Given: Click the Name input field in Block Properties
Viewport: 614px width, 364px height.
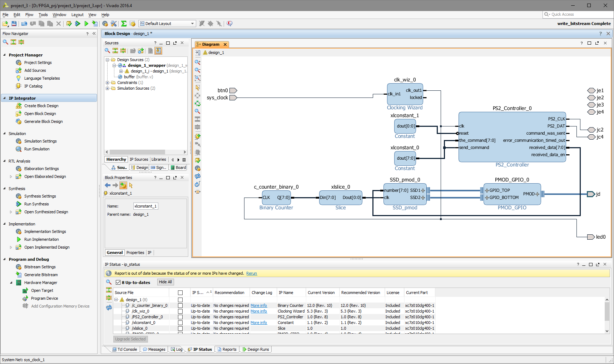Looking at the screenshot, I should 145,206.
